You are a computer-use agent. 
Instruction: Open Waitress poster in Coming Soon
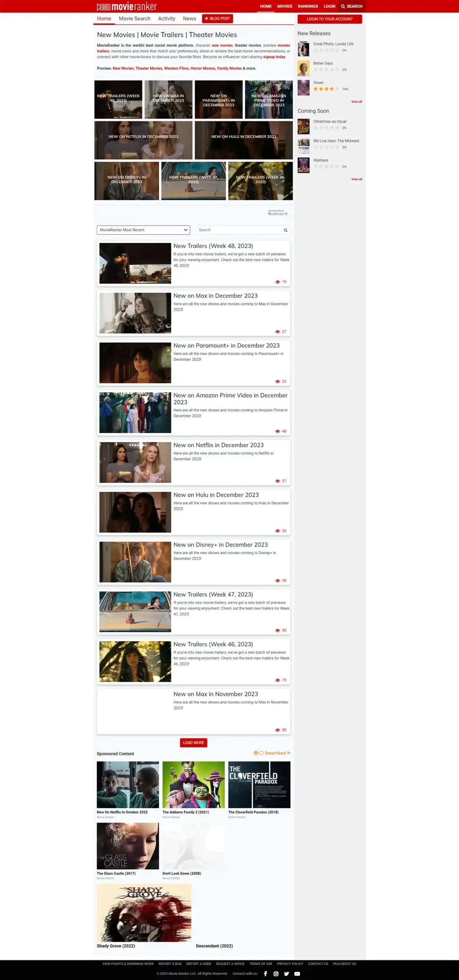click(304, 165)
